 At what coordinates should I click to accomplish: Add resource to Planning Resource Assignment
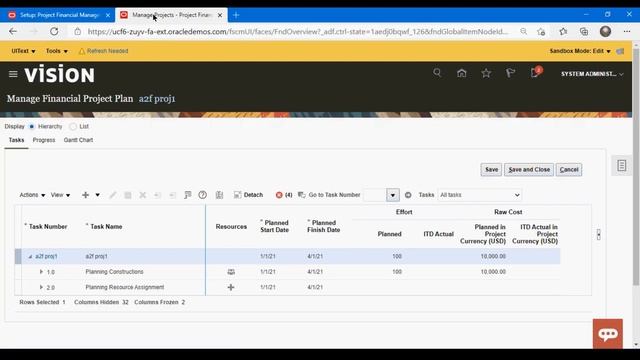tap(231, 287)
